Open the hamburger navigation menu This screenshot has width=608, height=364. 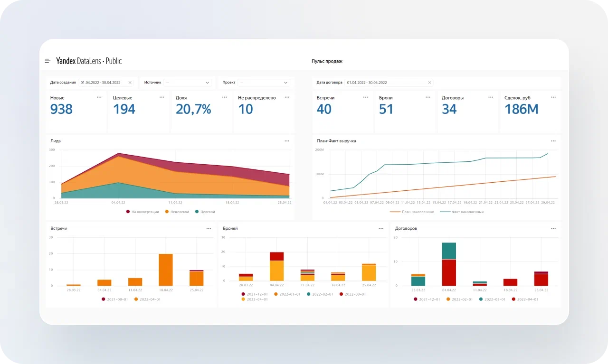47,61
